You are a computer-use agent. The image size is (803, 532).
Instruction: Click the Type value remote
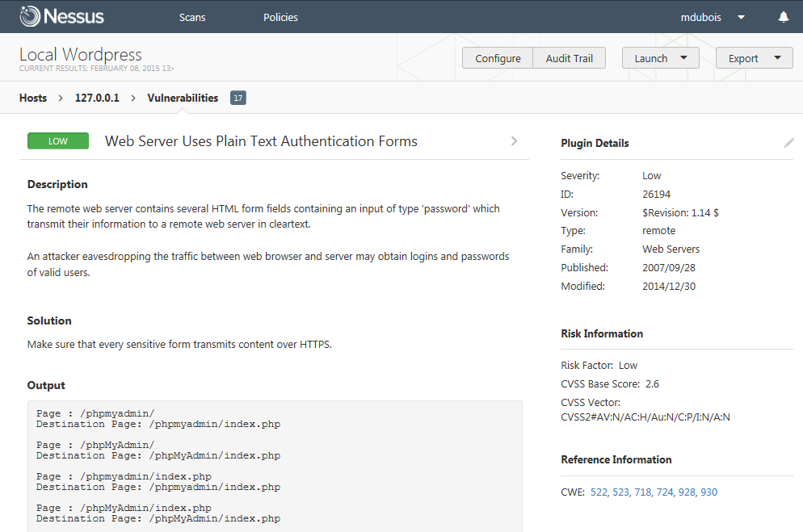pyautogui.click(x=658, y=231)
